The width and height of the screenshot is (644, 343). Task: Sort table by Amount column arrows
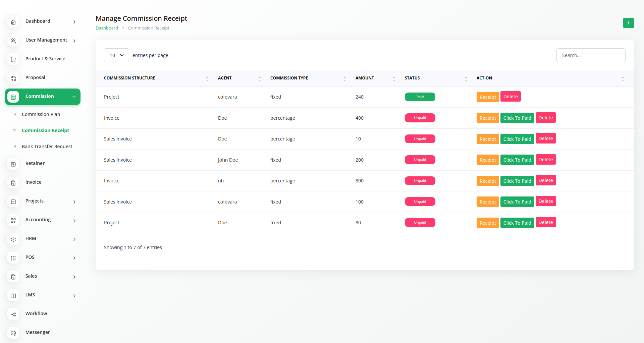coord(394,78)
